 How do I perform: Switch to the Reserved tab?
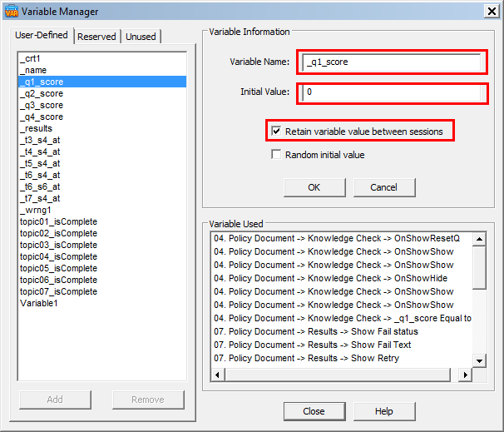(96, 37)
